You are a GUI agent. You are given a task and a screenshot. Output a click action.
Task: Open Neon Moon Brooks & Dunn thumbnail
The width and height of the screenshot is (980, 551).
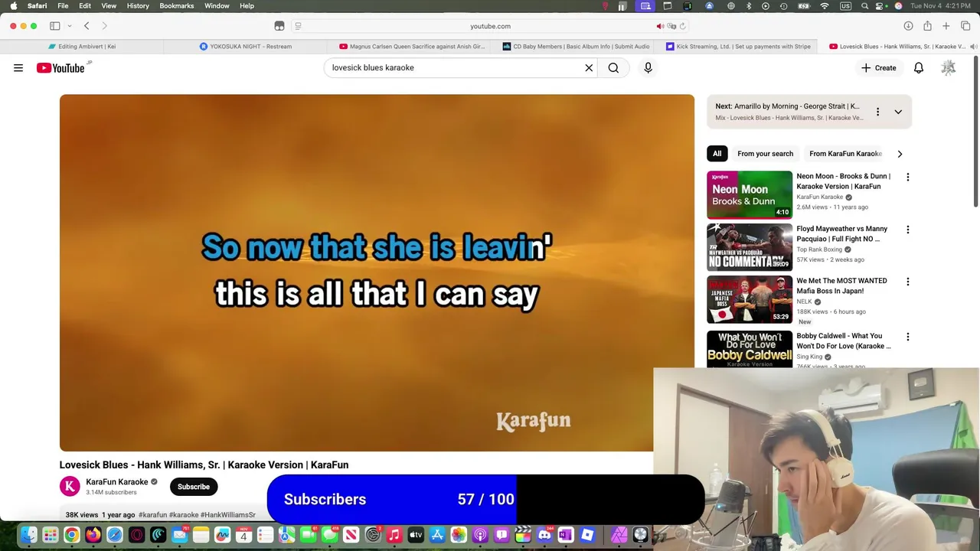coord(750,194)
